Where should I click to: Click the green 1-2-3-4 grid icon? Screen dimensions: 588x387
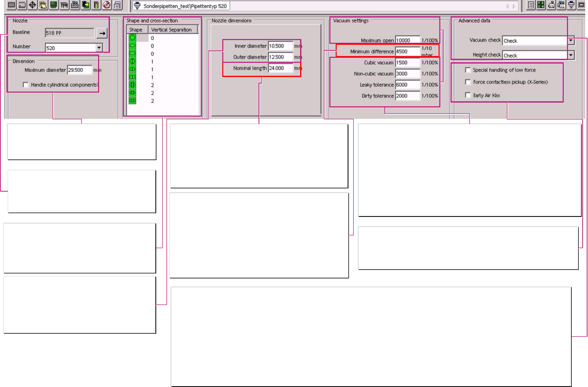541,5
